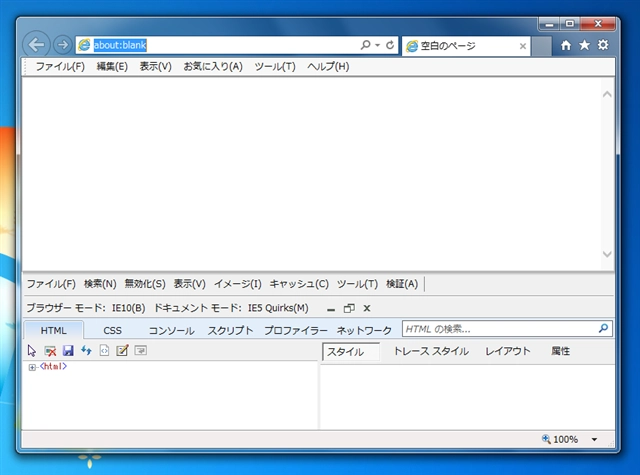Select element by click arrow tool
This screenshot has width=640, height=475.
(32, 351)
